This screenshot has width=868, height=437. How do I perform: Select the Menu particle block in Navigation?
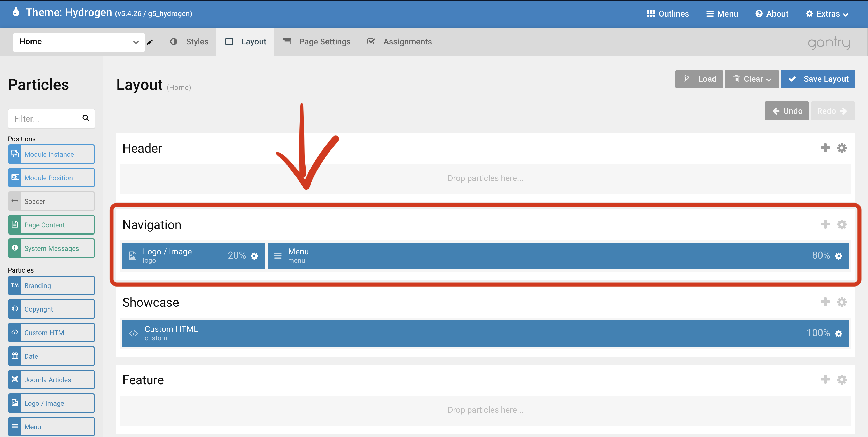558,256
